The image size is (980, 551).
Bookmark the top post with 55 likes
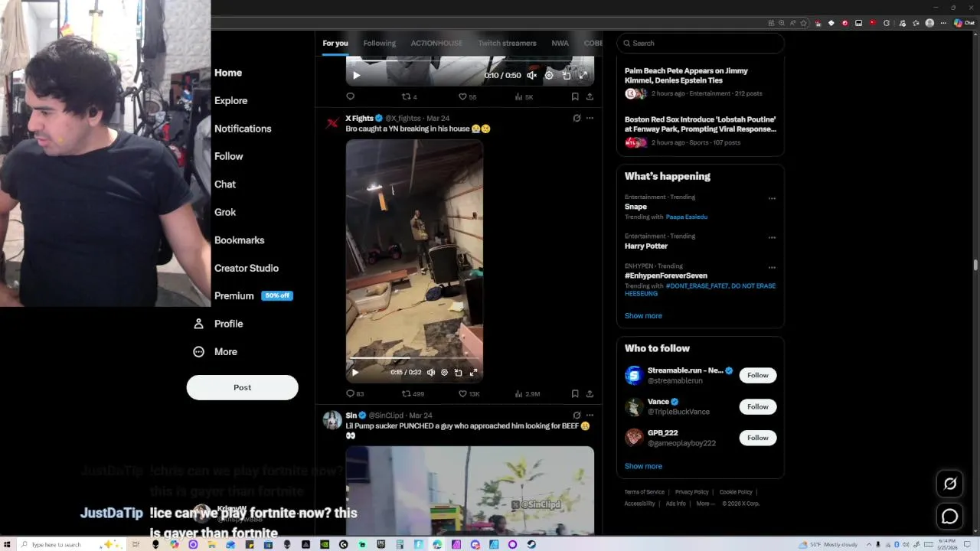click(x=575, y=96)
